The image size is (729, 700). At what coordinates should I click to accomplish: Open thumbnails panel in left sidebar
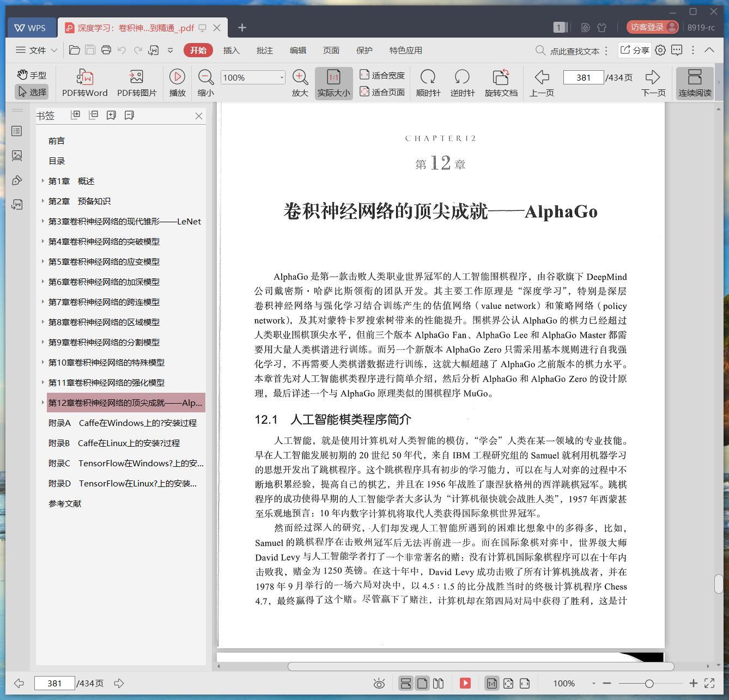tap(17, 156)
